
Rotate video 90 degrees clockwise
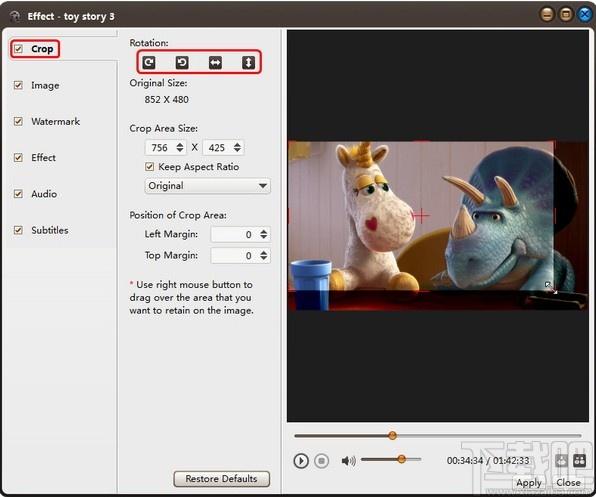point(149,62)
